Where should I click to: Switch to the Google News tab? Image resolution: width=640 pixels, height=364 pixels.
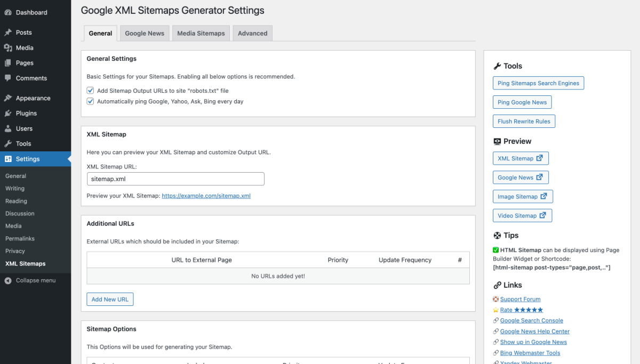[145, 33]
